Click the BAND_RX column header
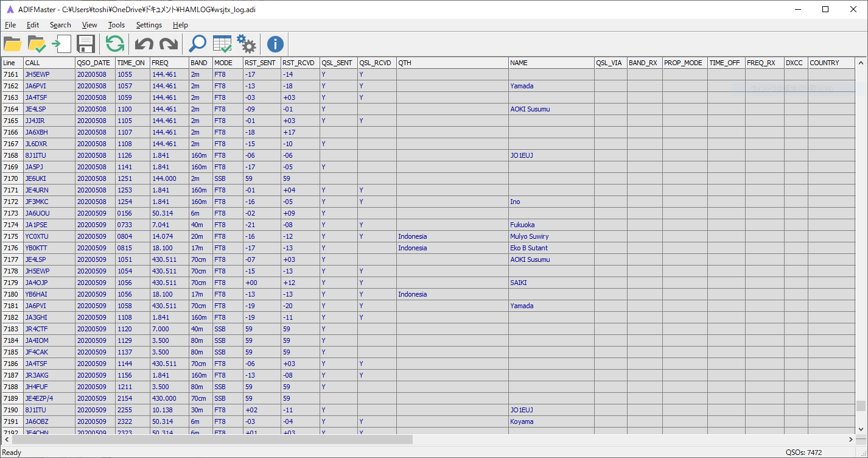868x458 pixels. 645,63
